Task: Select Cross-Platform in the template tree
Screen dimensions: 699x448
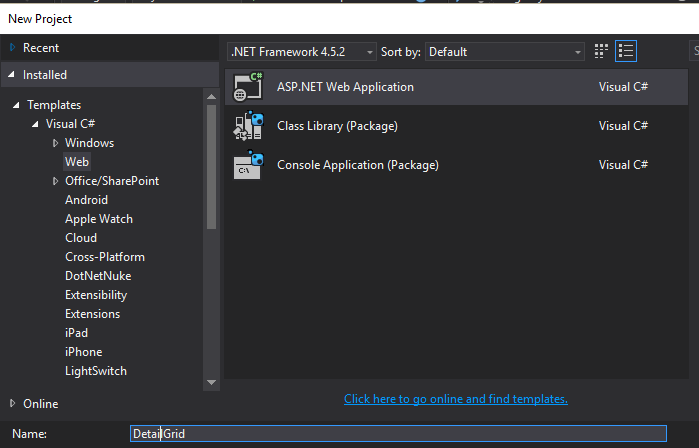Action: 104,257
